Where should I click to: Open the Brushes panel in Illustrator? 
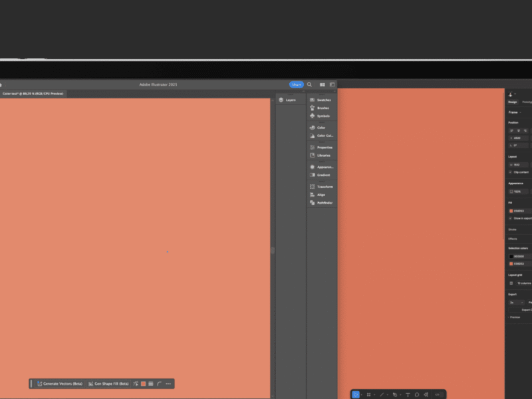(320, 108)
